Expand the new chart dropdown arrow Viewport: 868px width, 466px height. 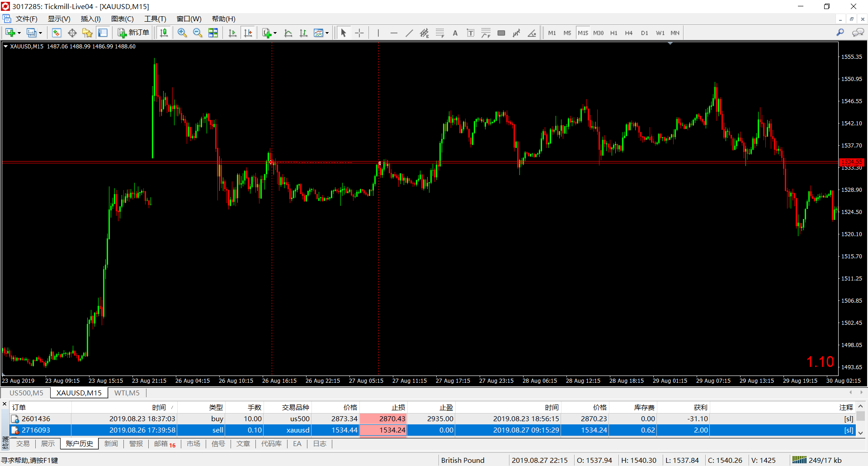click(x=19, y=33)
